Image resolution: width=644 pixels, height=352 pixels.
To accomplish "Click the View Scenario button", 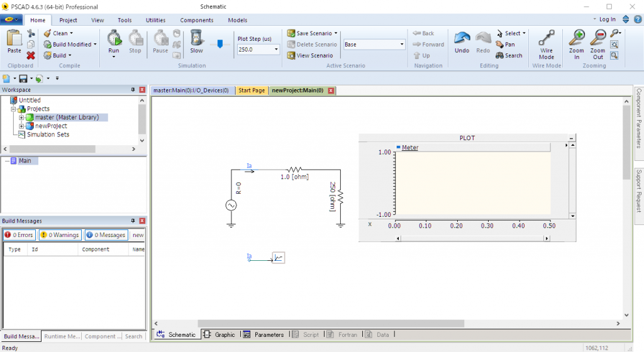I will coord(310,55).
